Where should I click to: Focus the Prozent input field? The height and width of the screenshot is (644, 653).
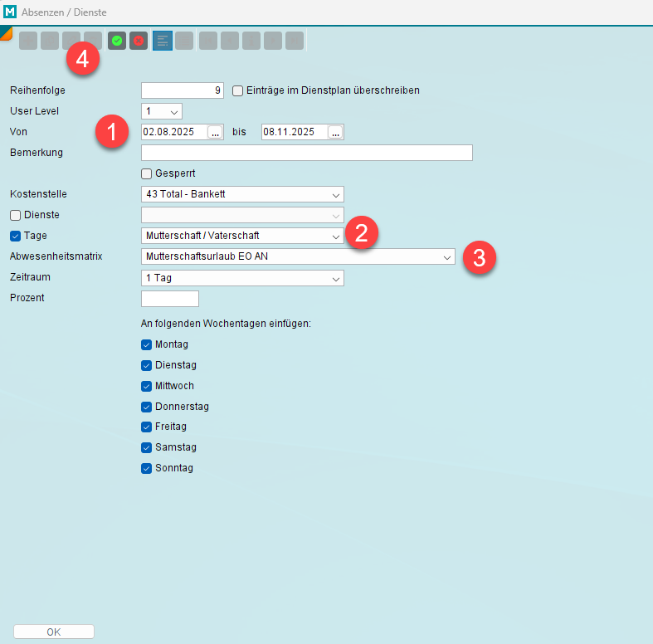click(170, 298)
